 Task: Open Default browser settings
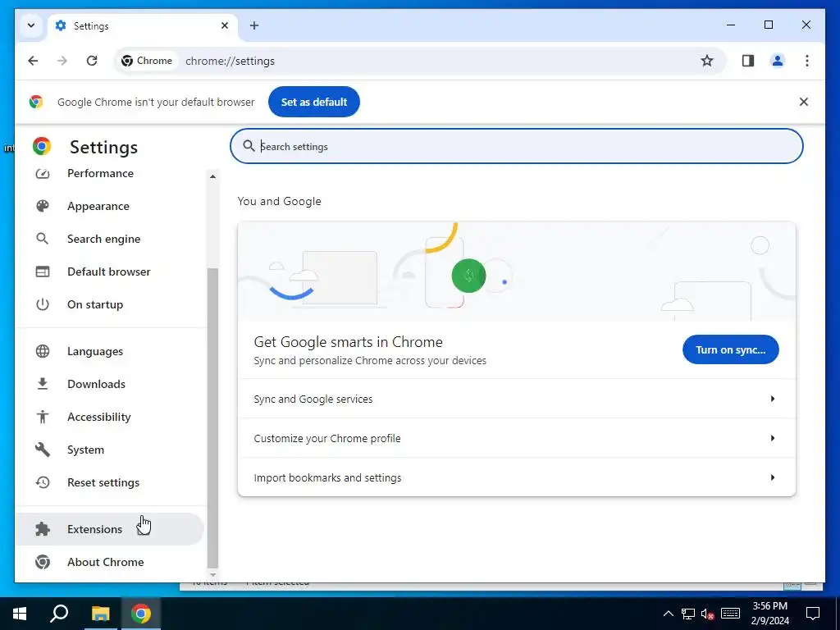(110, 272)
